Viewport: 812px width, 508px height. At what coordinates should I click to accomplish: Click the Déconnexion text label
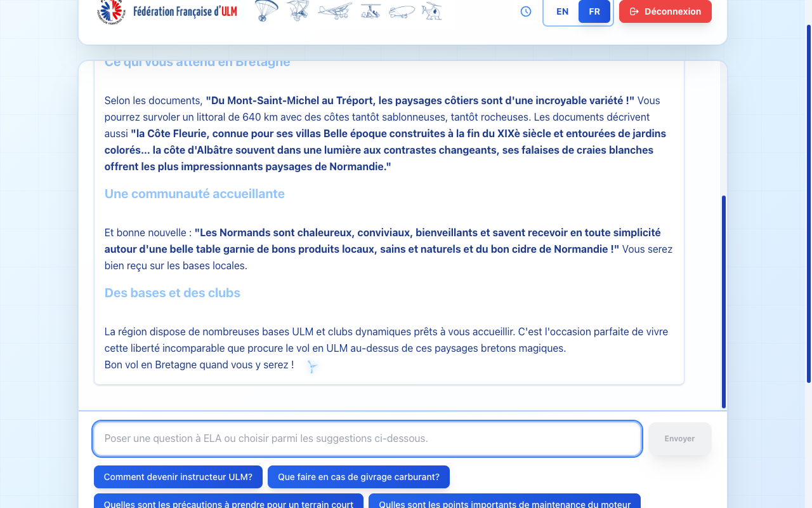pyautogui.click(x=672, y=11)
